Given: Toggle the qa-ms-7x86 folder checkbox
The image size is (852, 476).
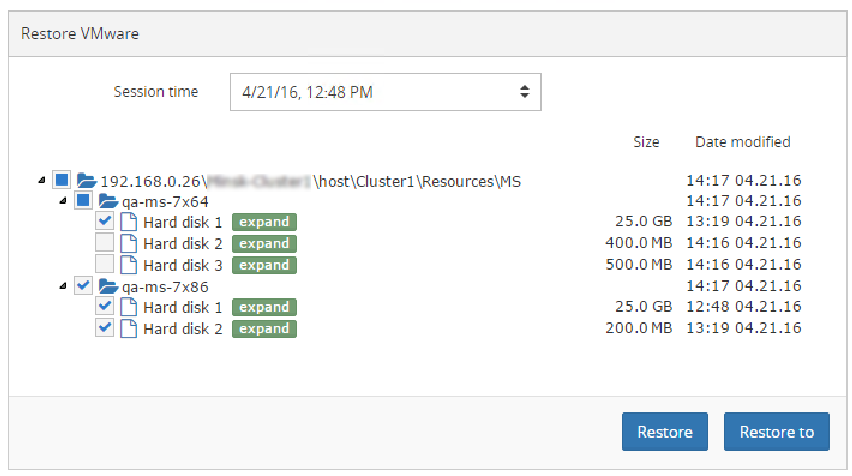Looking at the screenshot, I should pos(83,285).
